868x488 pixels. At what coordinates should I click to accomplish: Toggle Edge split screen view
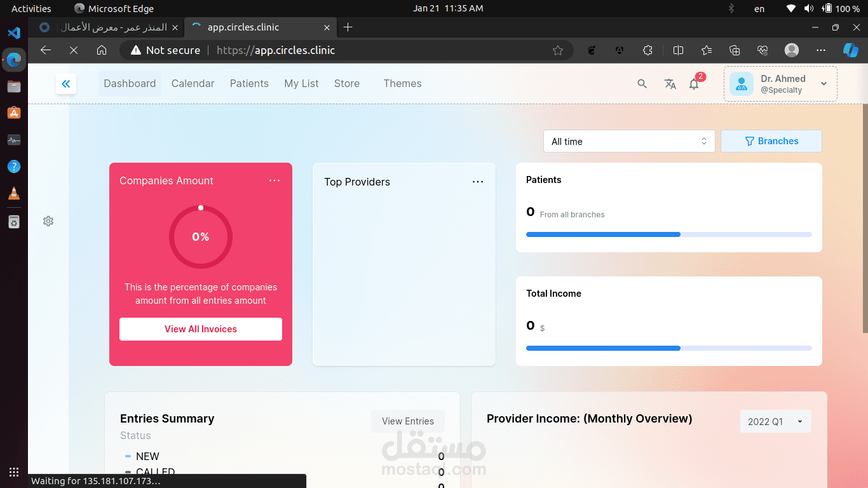click(x=678, y=50)
